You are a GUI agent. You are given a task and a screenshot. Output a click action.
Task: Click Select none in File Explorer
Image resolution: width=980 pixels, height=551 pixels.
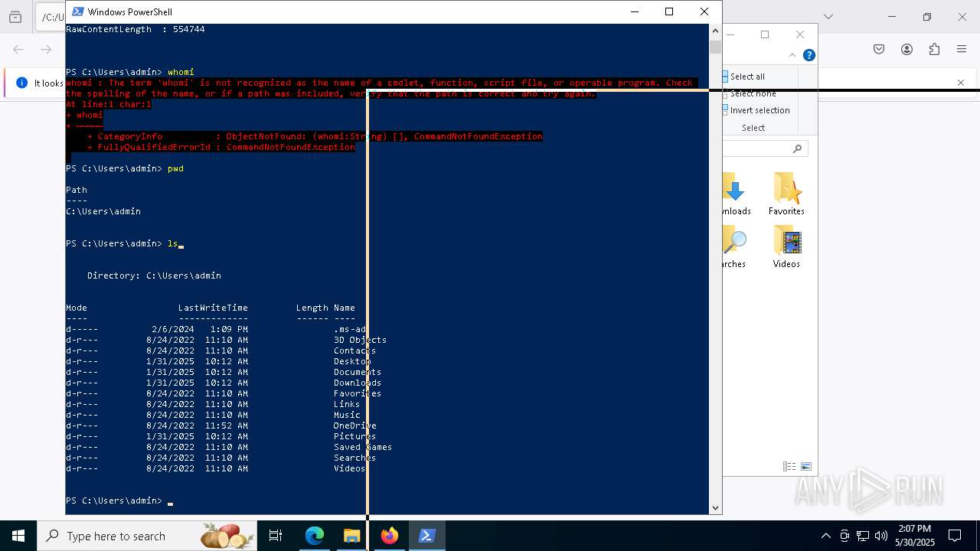click(x=749, y=93)
